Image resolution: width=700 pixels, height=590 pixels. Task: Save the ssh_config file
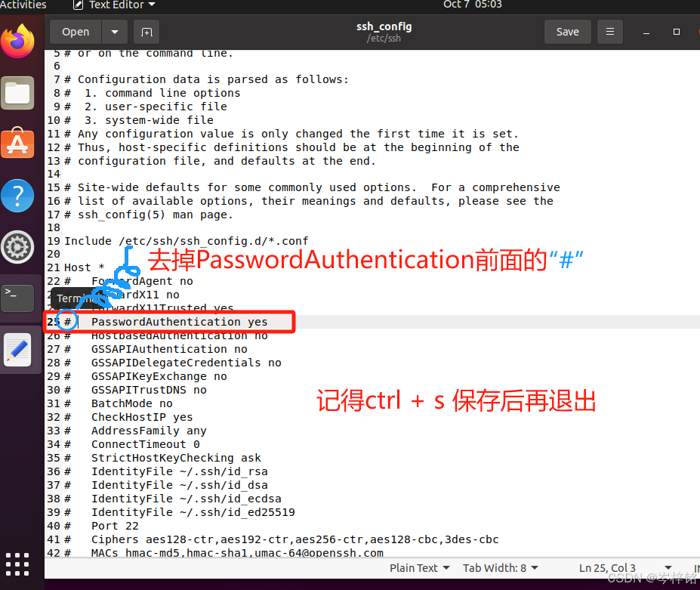(567, 32)
